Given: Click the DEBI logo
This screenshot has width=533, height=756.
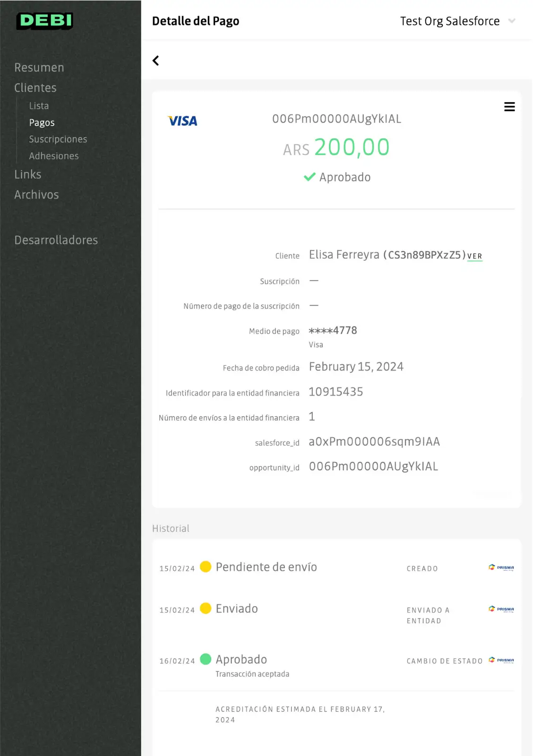Looking at the screenshot, I should click(x=45, y=21).
